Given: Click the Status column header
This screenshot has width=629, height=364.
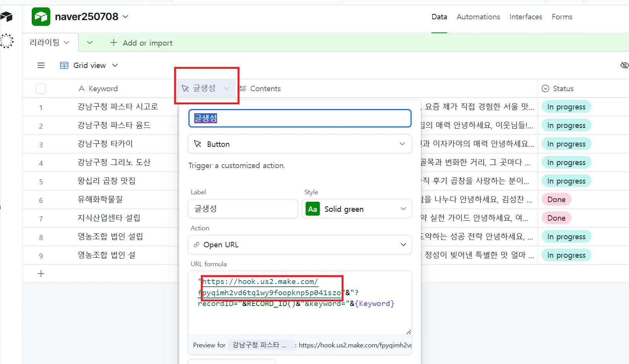Looking at the screenshot, I should 563,88.
